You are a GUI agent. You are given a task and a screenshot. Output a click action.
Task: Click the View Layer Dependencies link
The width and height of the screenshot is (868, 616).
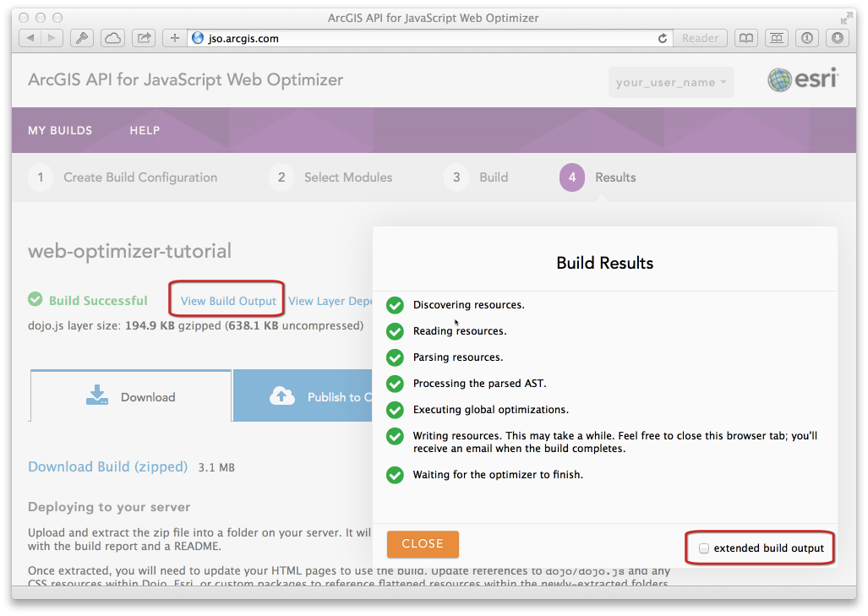(330, 301)
